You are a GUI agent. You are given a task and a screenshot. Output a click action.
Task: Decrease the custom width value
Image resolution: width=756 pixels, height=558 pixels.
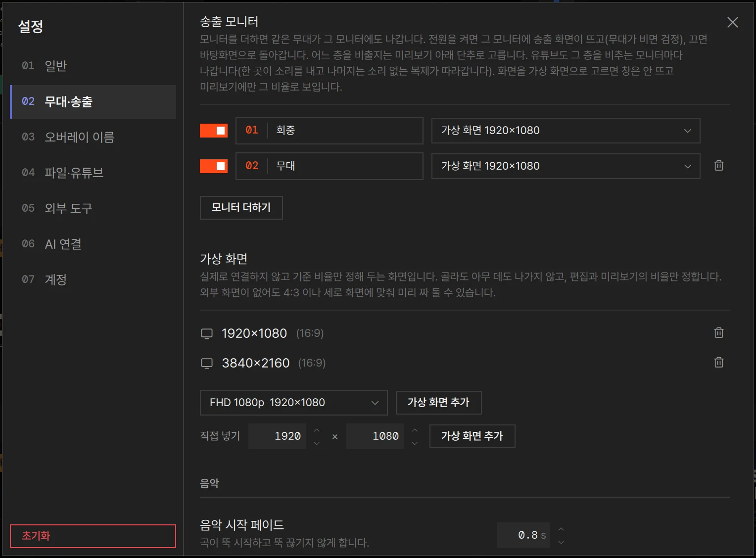(x=317, y=443)
